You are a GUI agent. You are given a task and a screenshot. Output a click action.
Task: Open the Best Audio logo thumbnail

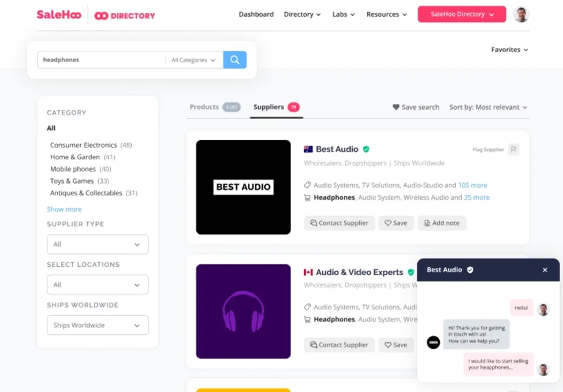[244, 187]
